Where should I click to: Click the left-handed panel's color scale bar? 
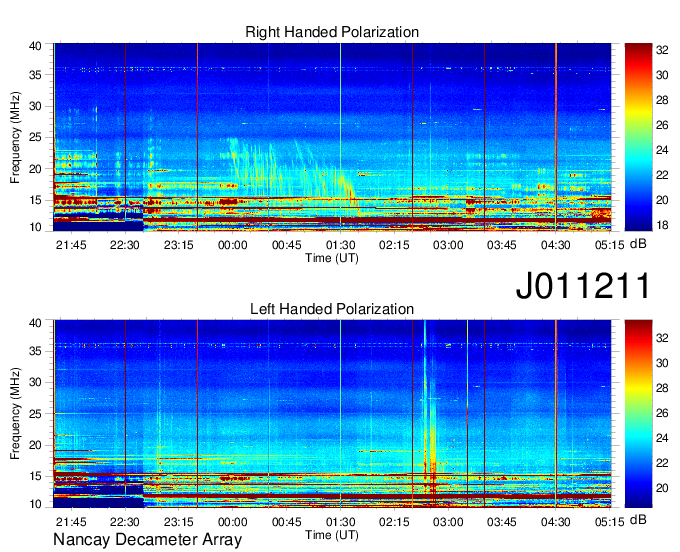[x=638, y=414]
